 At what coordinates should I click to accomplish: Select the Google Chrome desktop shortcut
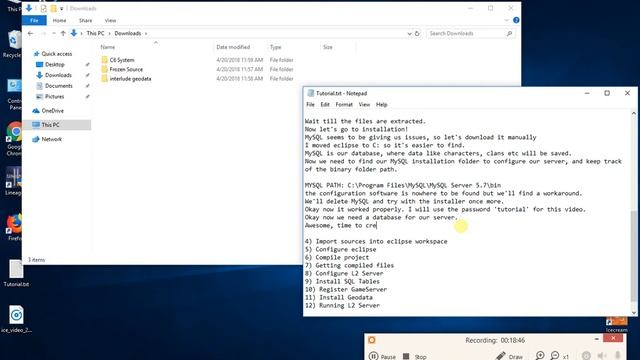pos(14,139)
